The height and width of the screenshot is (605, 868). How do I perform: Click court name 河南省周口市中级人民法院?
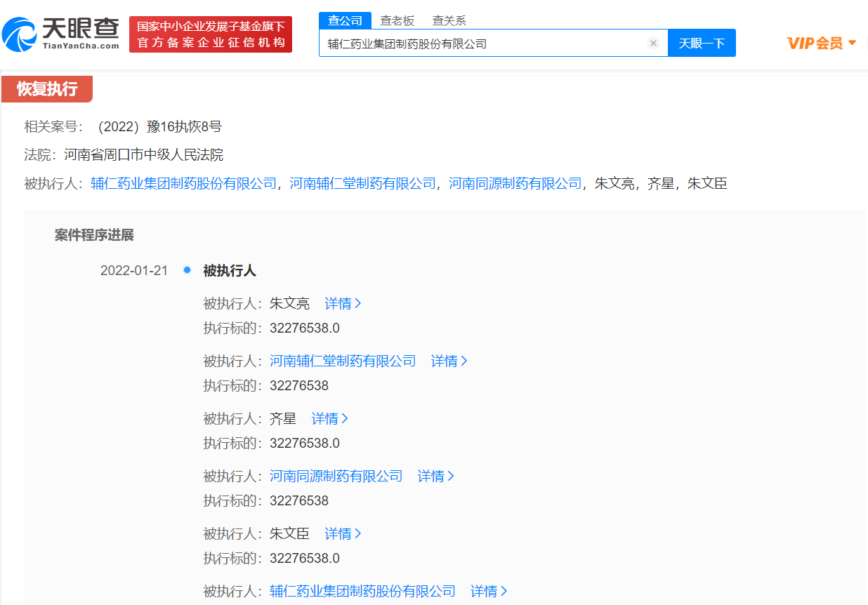point(143,155)
